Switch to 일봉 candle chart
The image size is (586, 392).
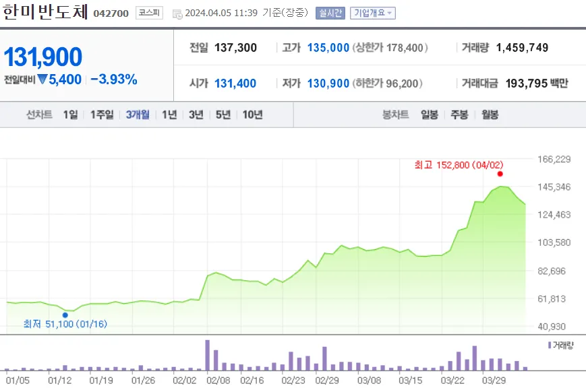click(x=429, y=115)
